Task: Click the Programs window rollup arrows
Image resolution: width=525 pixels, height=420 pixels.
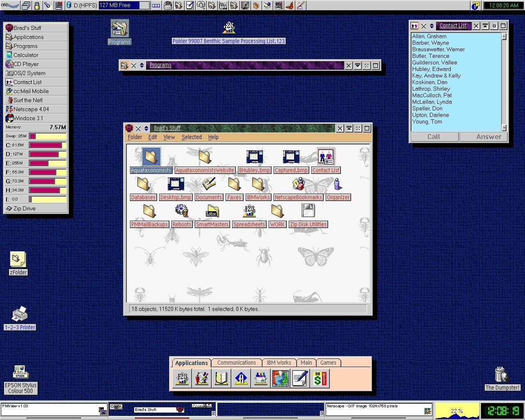Action: click(x=142, y=65)
